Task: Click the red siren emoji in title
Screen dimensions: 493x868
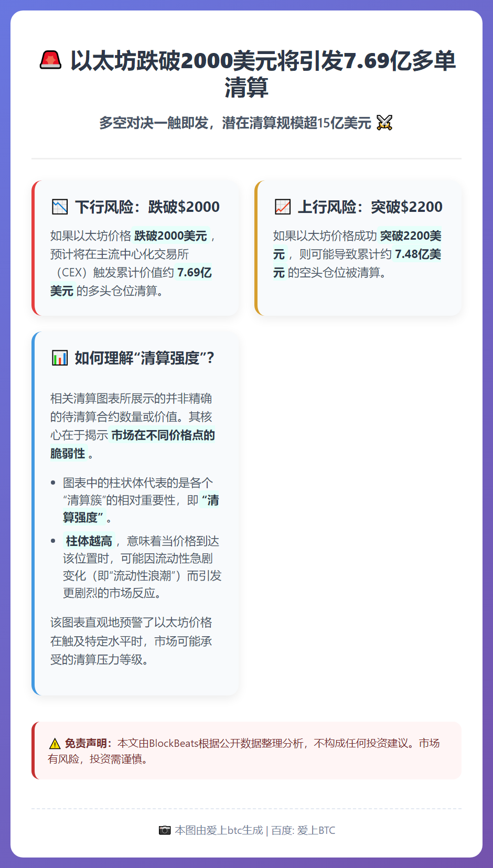Action: coord(50,60)
